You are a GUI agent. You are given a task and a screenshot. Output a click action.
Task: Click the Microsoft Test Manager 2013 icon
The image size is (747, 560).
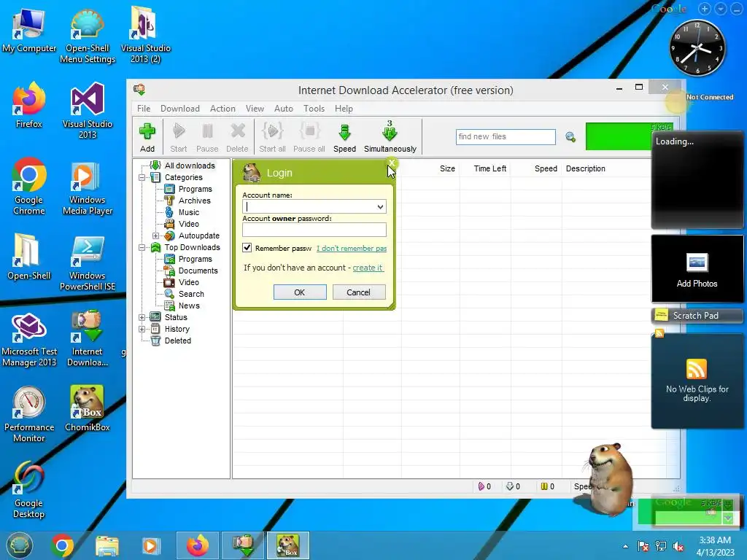(x=29, y=340)
